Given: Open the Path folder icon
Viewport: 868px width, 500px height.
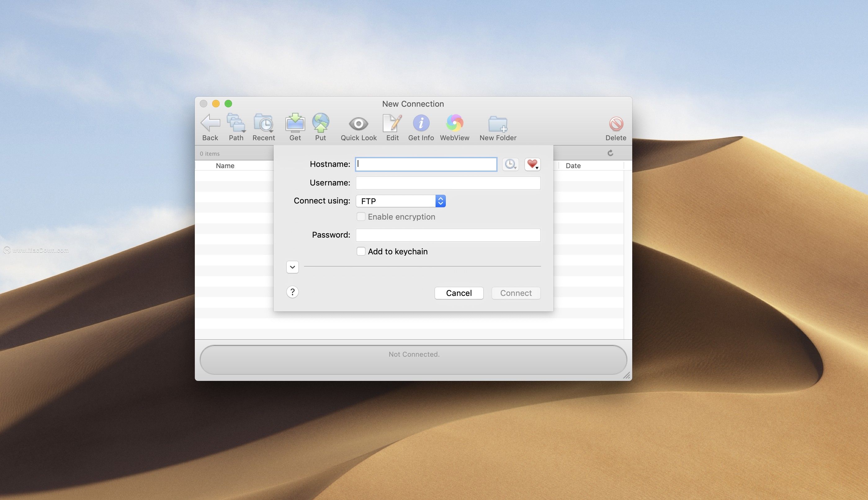Looking at the screenshot, I should [x=235, y=123].
